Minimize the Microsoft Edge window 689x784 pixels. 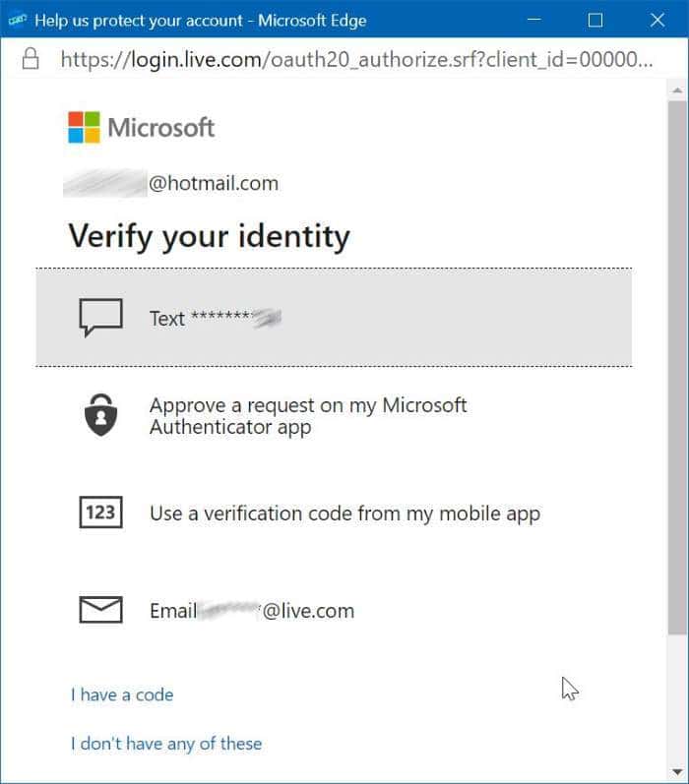click(x=534, y=20)
